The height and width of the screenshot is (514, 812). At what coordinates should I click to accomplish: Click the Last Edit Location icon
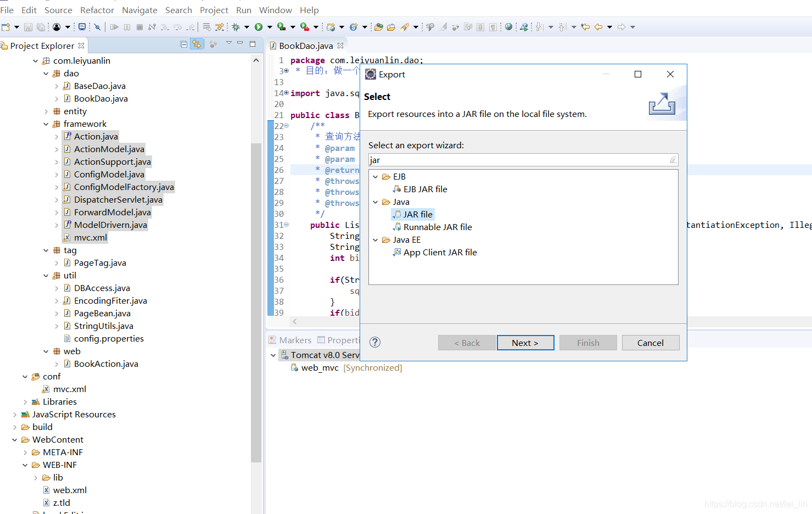pos(585,27)
